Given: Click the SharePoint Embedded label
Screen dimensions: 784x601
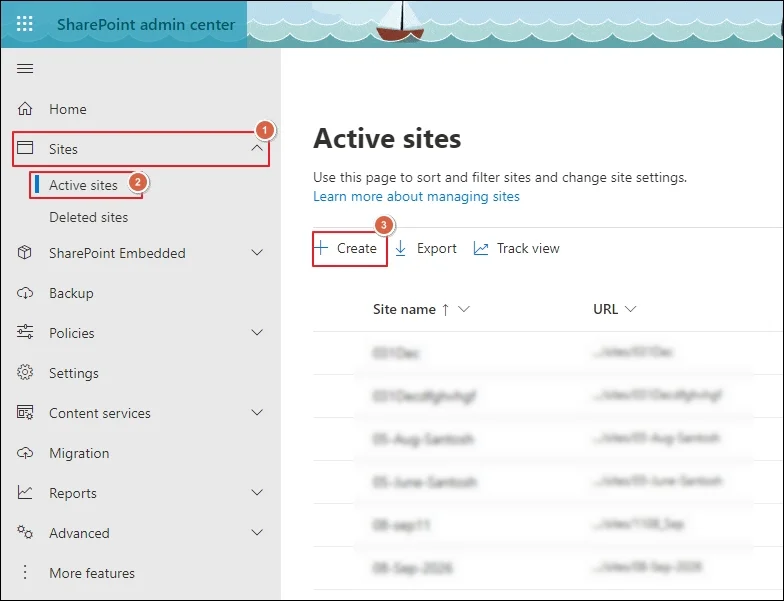Looking at the screenshot, I should [x=117, y=253].
